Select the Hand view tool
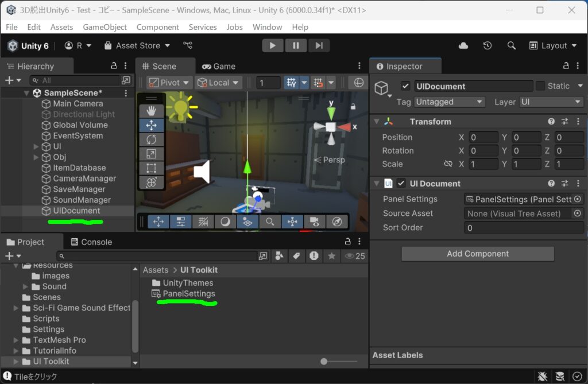This screenshot has width=588, height=384. pyautogui.click(x=152, y=111)
